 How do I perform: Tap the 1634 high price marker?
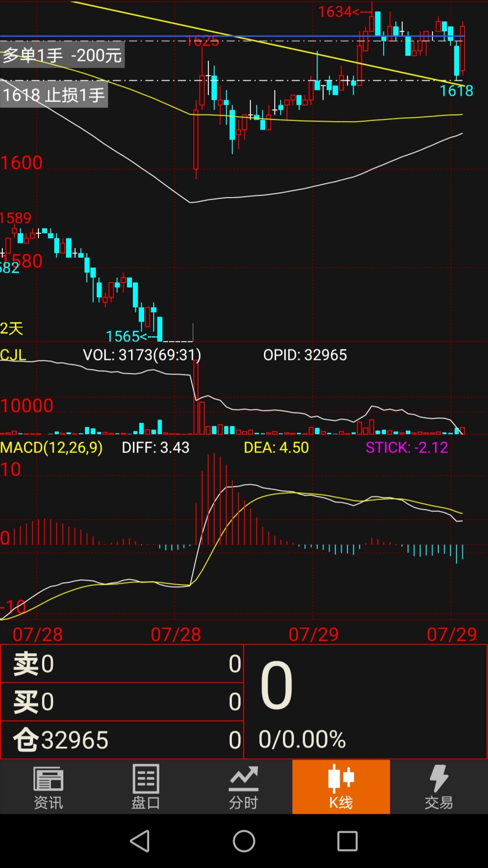(338, 12)
